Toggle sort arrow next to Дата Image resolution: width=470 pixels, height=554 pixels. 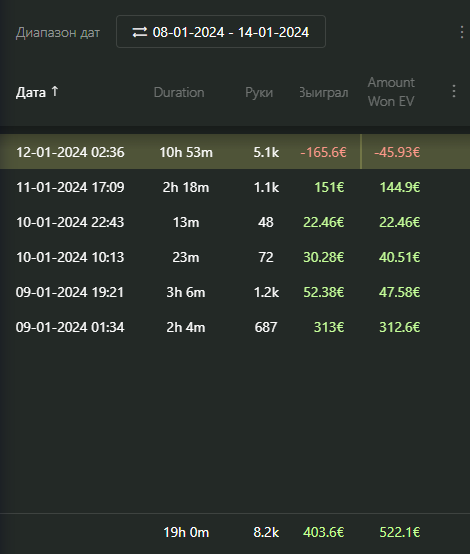pyautogui.click(x=55, y=91)
